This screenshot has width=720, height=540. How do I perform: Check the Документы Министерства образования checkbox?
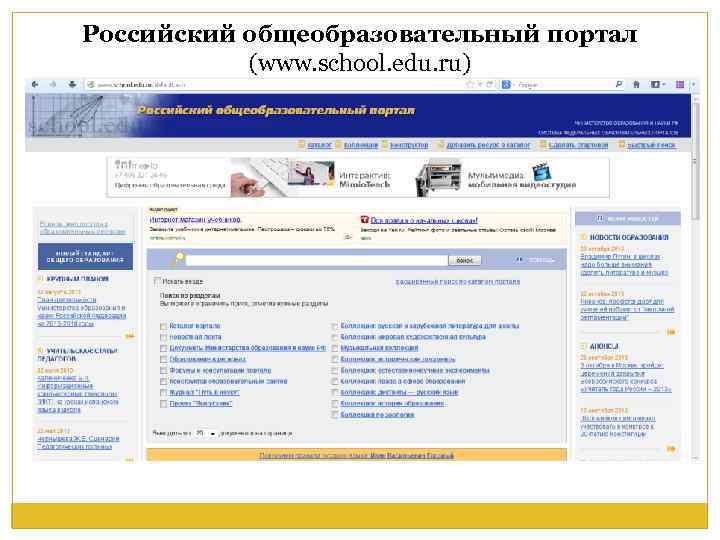[x=163, y=348]
